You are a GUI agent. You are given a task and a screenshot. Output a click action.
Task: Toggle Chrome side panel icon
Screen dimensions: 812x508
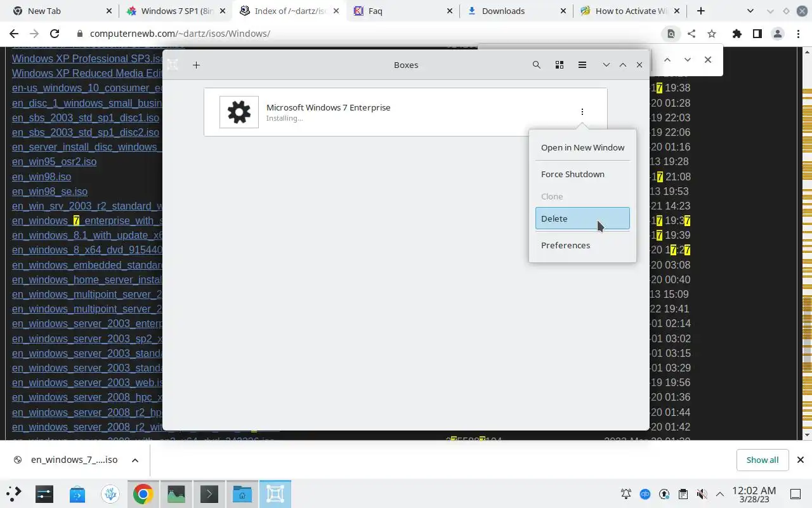click(x=757, y=34)
